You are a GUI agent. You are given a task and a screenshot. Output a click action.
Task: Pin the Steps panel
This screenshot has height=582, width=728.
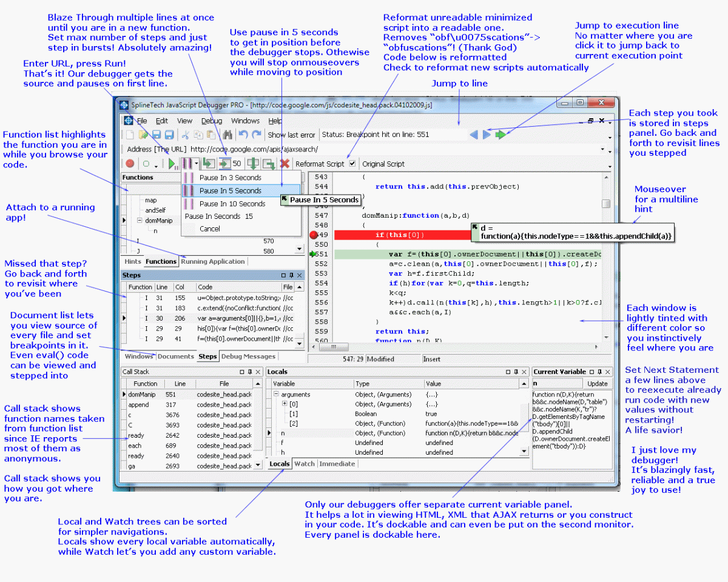[x=292, y=275]
